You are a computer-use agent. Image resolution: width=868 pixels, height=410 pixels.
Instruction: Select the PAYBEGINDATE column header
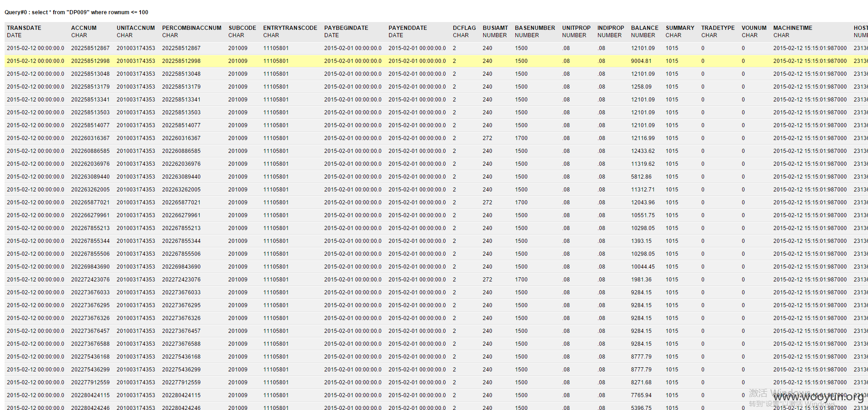346,28
